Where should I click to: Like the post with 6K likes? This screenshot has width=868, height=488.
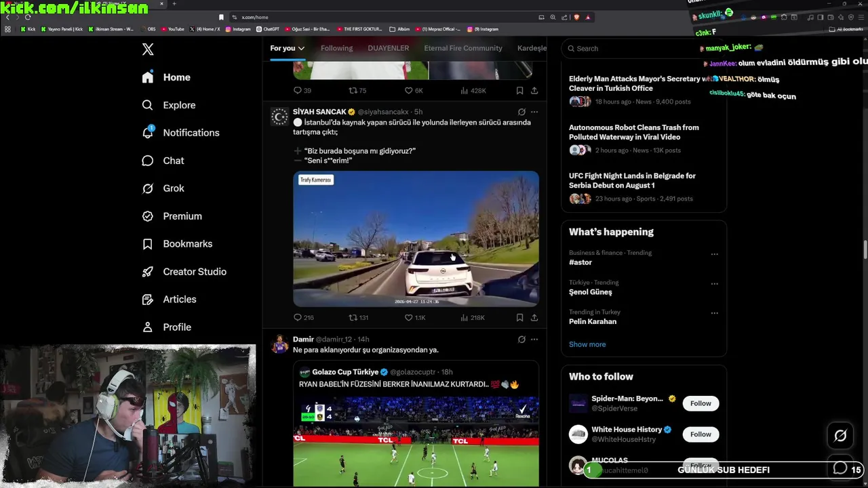[x=414, y=90]
